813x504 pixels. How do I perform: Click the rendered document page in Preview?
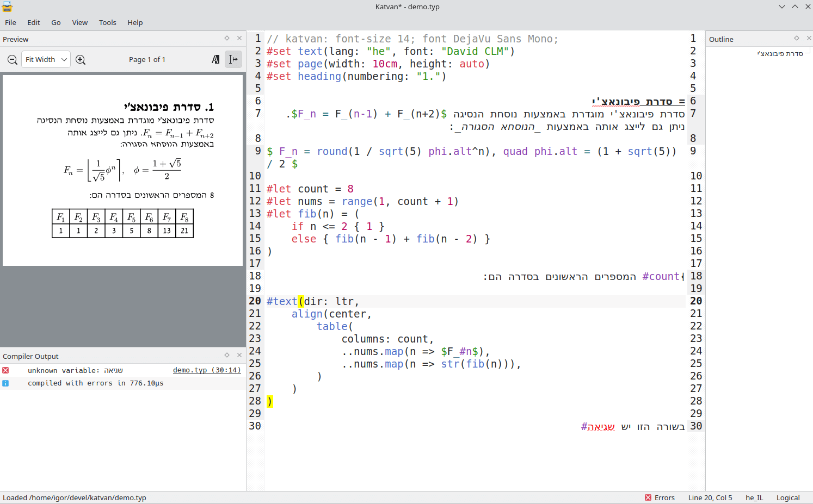122,170
